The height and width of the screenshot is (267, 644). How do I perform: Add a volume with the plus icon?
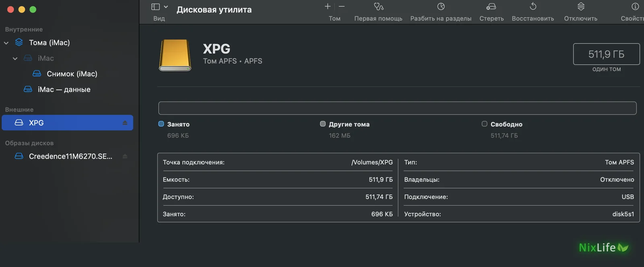point(328,6)
